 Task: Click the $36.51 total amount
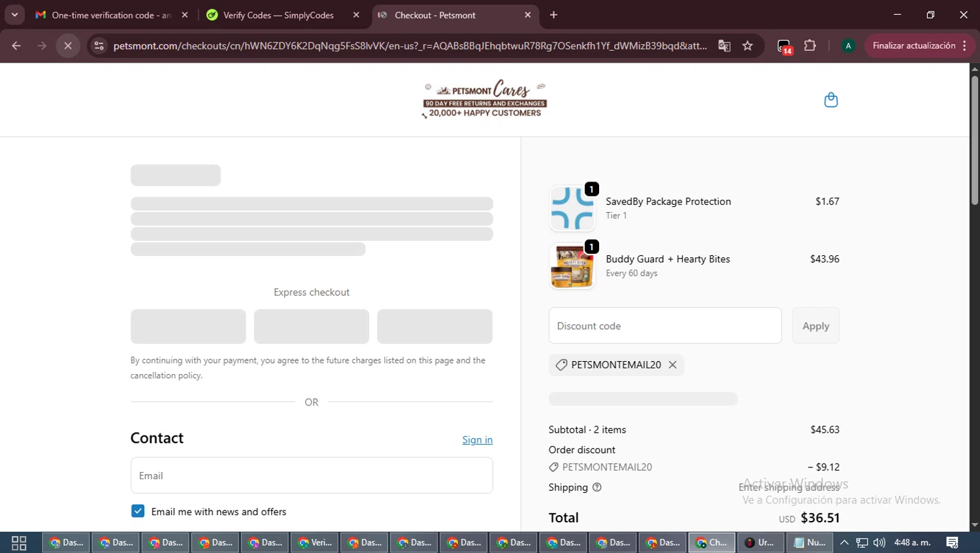pos(820,518)
